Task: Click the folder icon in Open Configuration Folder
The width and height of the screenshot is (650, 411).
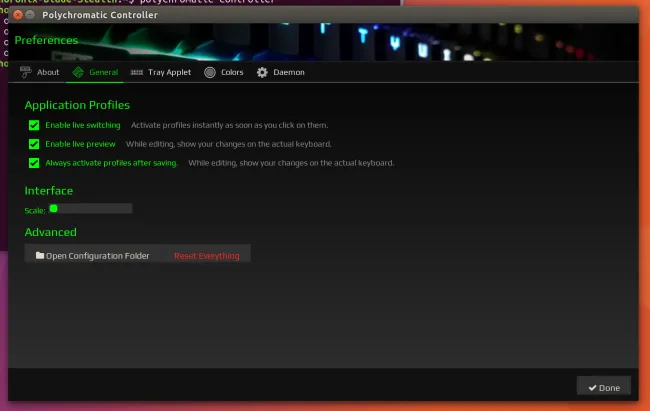Action: click(40, 255)
